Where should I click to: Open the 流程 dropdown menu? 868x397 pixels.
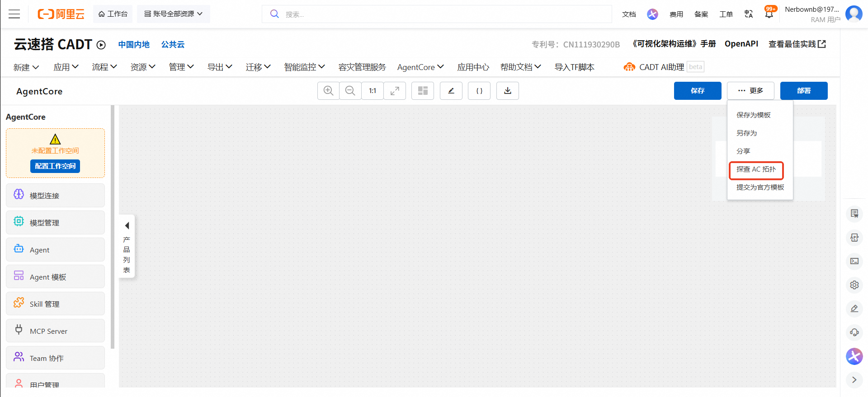tap(104, 67)
